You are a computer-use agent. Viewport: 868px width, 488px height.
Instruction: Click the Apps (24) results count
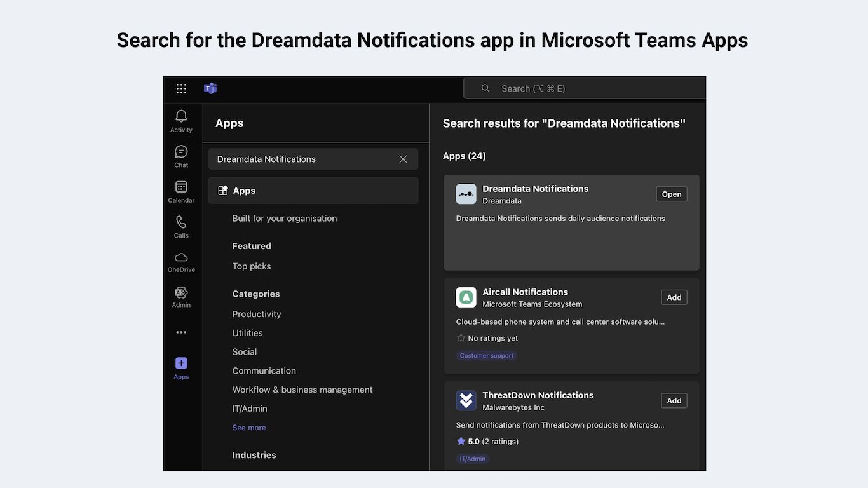tap(465, 156)
